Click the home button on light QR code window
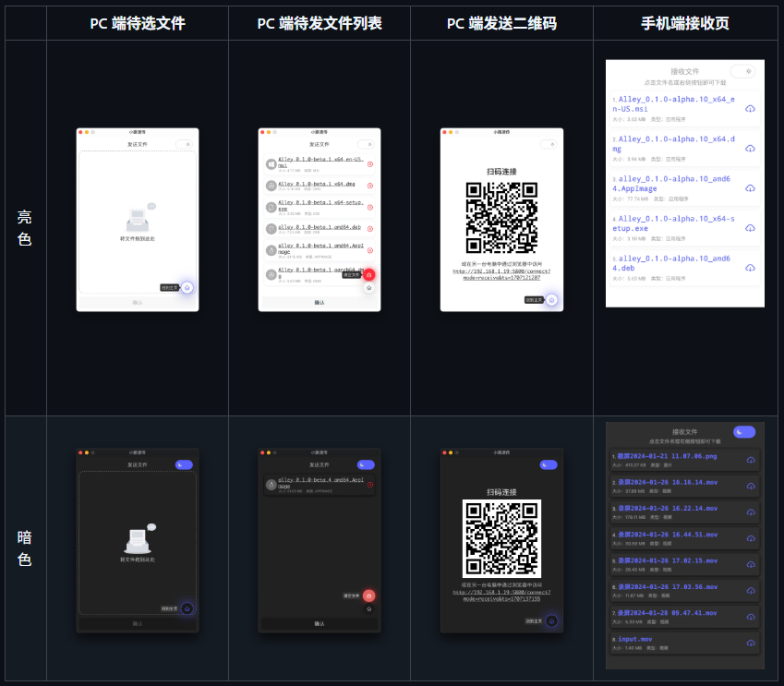 (551, 299)
